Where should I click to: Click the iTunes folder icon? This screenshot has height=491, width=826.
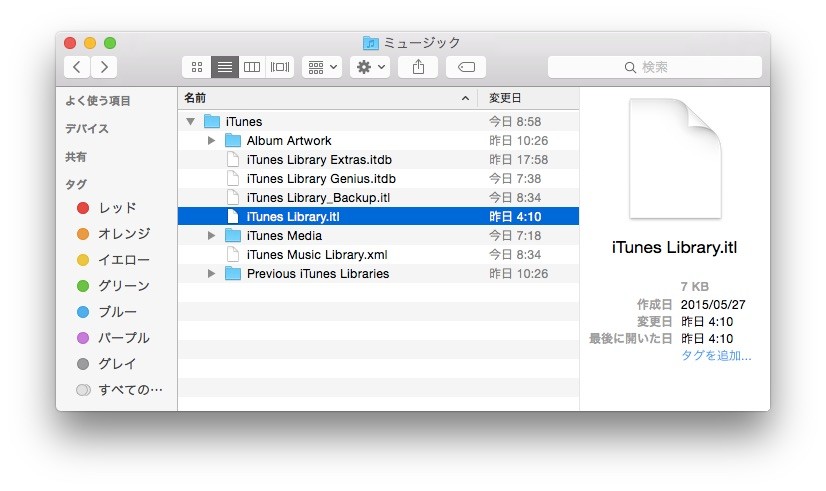212,122
